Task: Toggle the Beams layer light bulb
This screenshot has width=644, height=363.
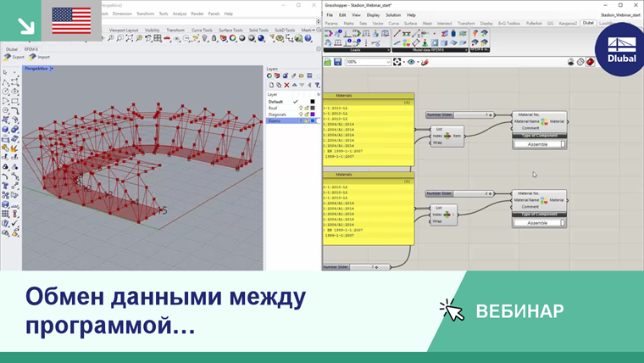Action: point(301,121)
